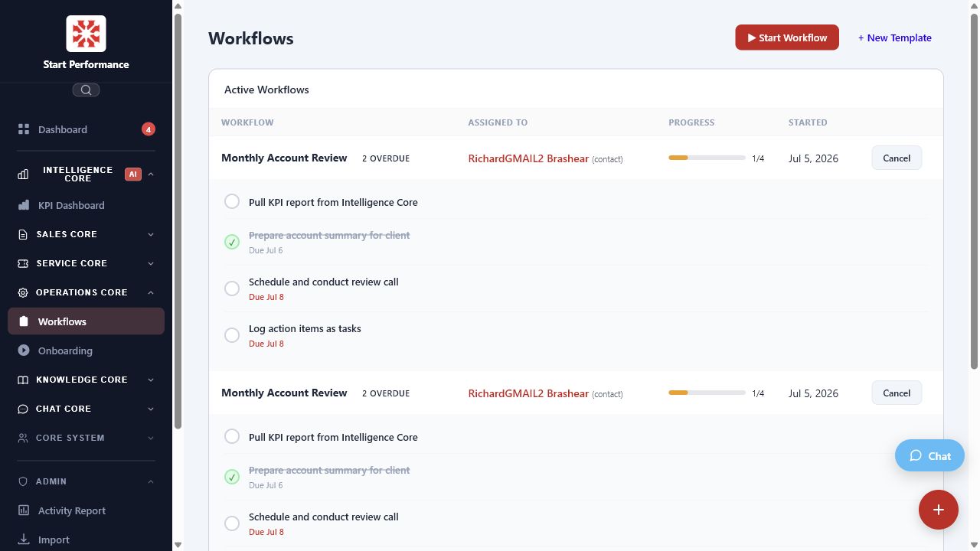Click the Workflows clipboard icon

[x=24, y=321]
